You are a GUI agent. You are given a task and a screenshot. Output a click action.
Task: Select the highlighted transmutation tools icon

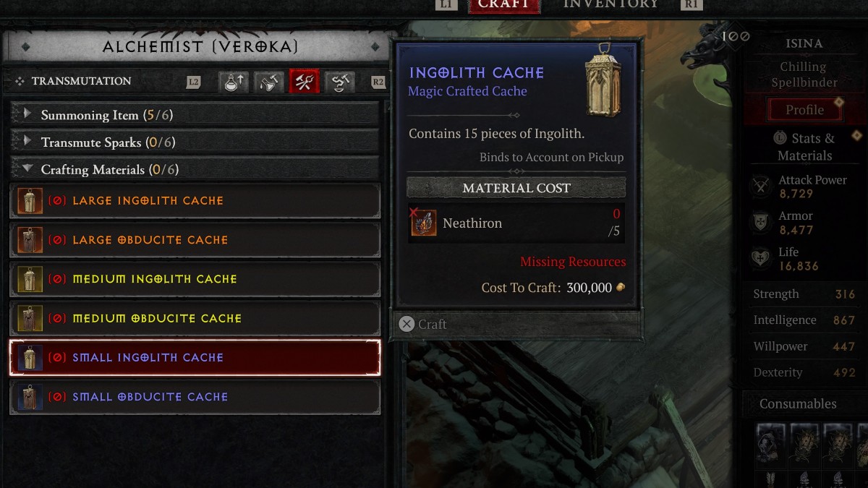305,82
